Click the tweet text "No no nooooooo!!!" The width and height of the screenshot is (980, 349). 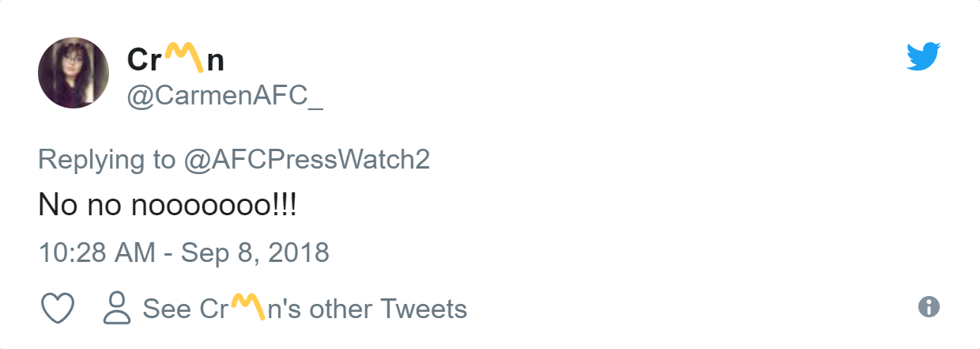pos(168,205)
